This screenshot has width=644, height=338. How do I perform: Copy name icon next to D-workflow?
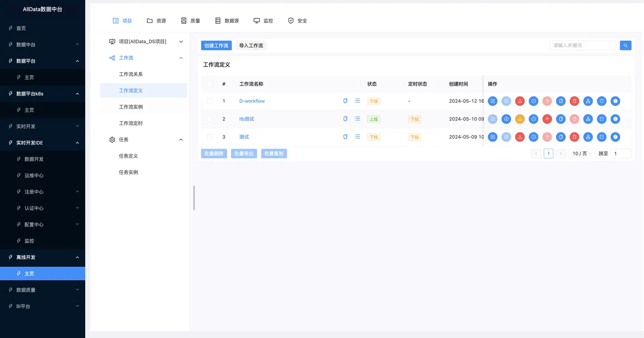[x=345, y=101]
